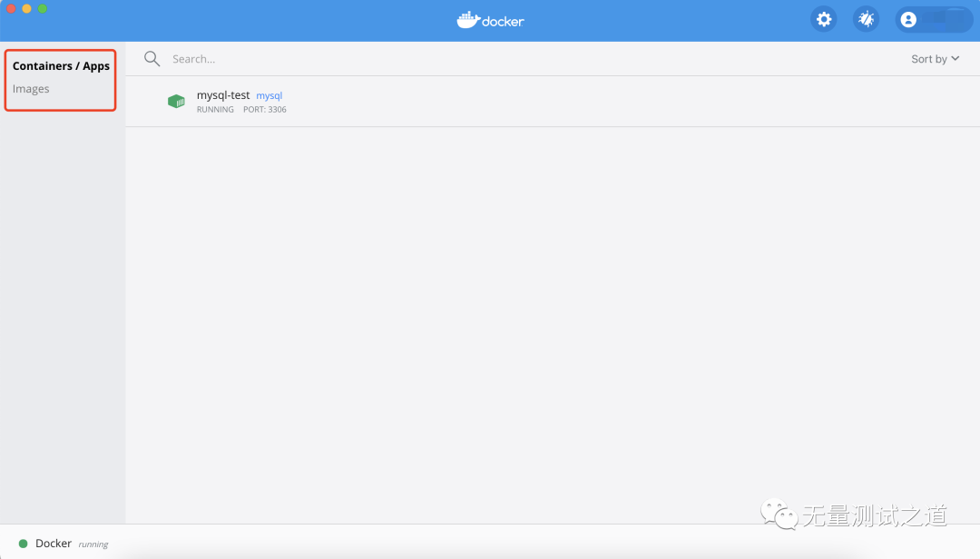Open Docker settings gear icon
The width and height of the screenshot is (980, 559).
(x=824, y=19)
